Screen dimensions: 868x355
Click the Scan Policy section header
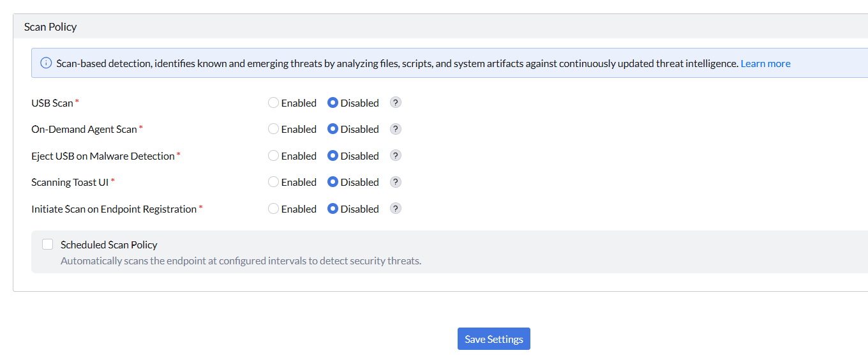click(440, 27)
